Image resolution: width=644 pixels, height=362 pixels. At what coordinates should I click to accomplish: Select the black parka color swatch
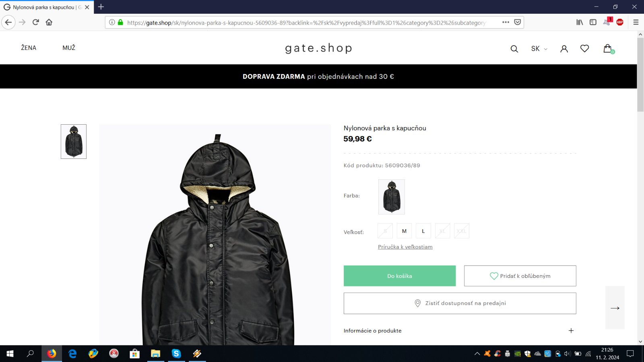coord(392,197)
